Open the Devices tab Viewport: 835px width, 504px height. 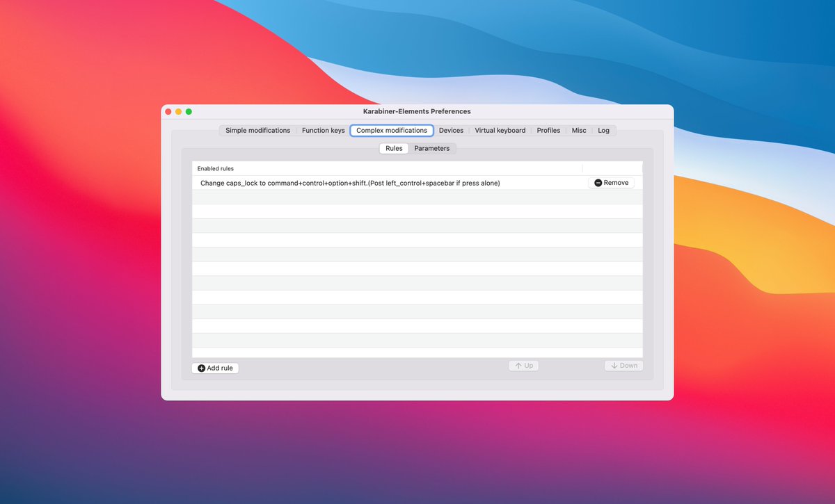pyautogui.click(x=451, y=130)
